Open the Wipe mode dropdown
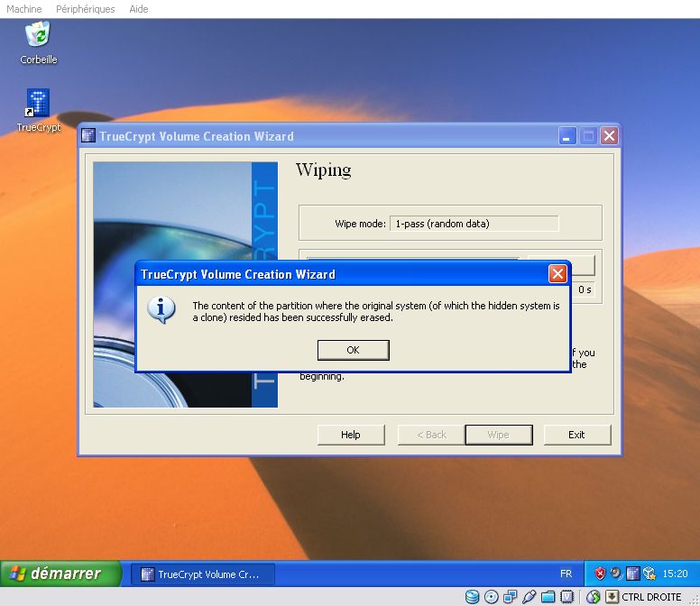Screen dimensions: 700x606 pyautogui.click(x=474, y=224)
